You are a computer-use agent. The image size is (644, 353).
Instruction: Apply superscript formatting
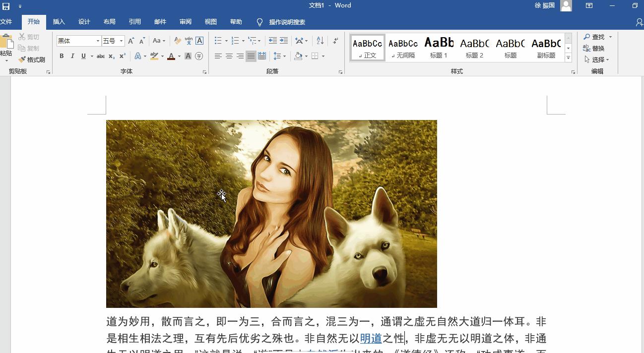(x=122, y=56)
